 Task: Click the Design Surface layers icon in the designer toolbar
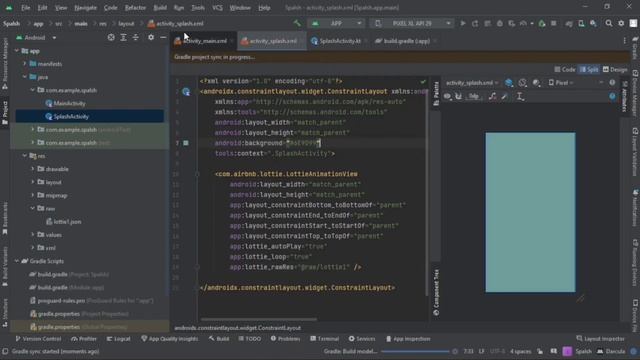click(509, 83)
